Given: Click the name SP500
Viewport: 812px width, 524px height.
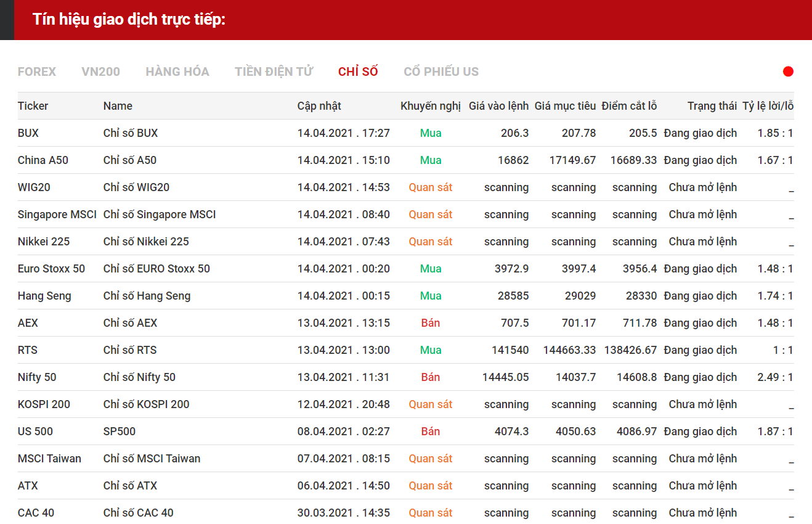Looking at the screenshot, I should [x=120, y=432].
